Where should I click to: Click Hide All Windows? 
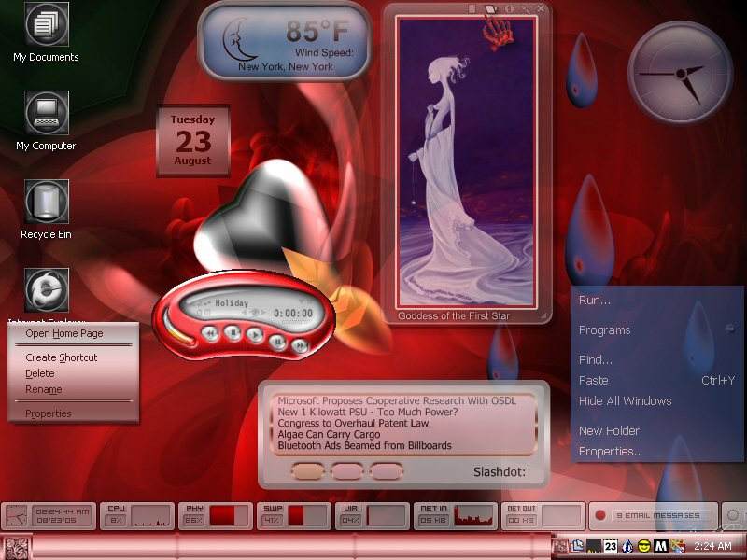tap(625, 401)
